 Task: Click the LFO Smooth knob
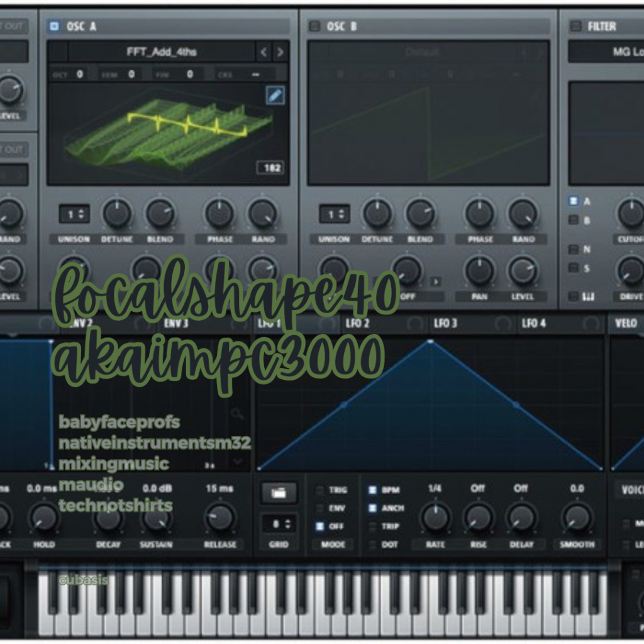(x=577, y=518)
